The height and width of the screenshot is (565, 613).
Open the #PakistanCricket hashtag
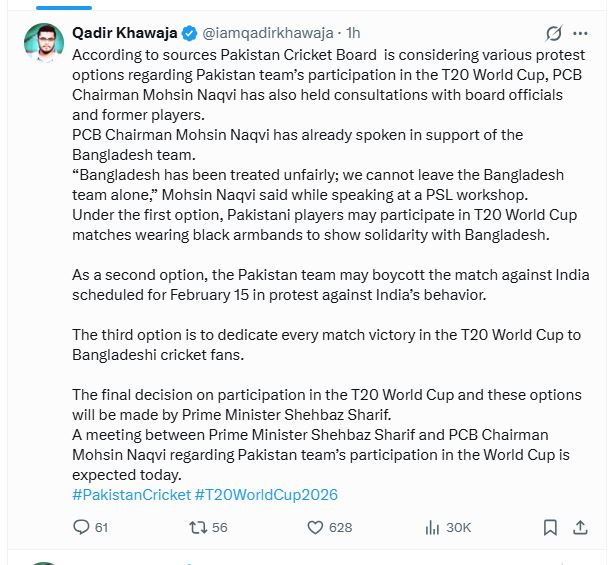pos(131,494)
